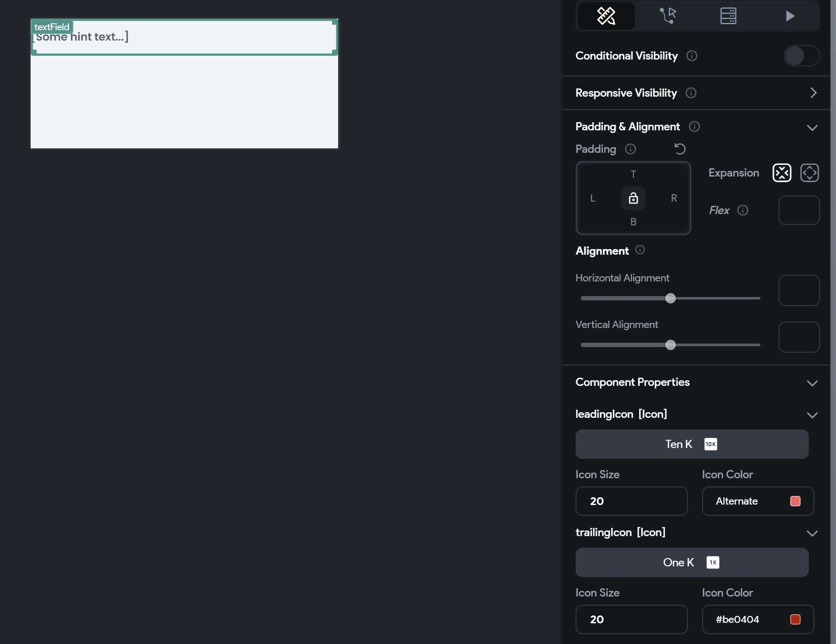Open the Ten K leading icon picker
Screen dimensions: 836x644
point(691,444)
